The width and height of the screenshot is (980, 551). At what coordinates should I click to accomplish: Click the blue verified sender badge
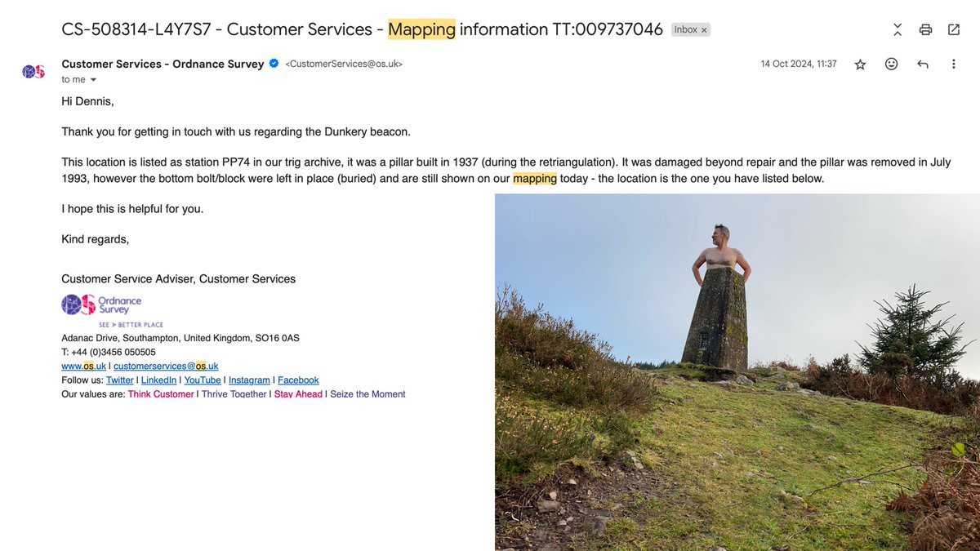point(273,63)
